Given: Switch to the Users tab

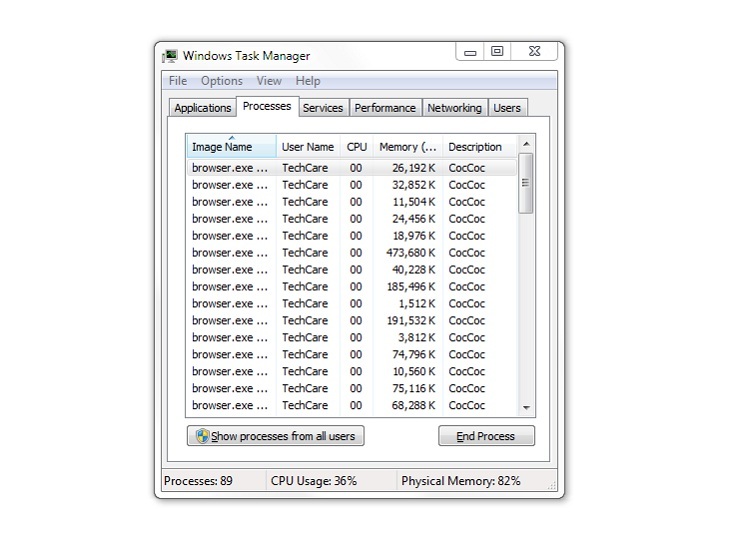Looking at the screenshot, I should pos(507,108).
